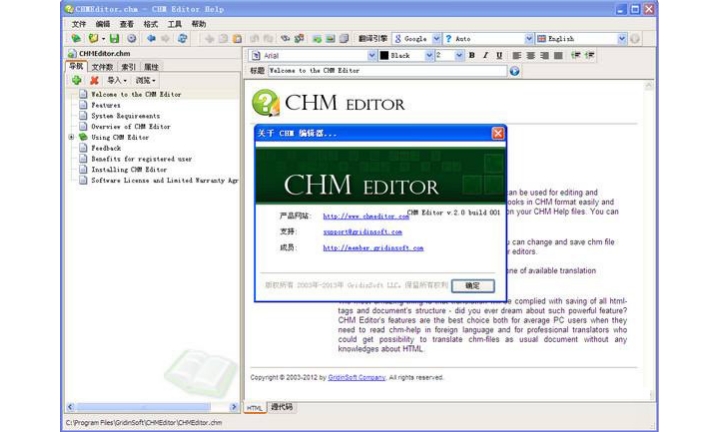
Task: Open the English target language dropdown
Action: pyautogui.click(x=621, y=38)
